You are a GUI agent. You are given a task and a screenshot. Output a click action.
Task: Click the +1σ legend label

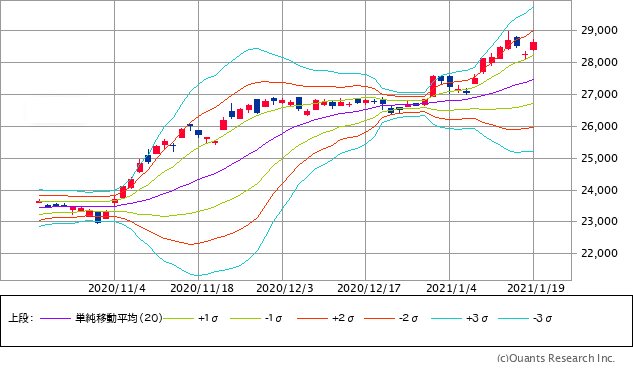point(208,318)
